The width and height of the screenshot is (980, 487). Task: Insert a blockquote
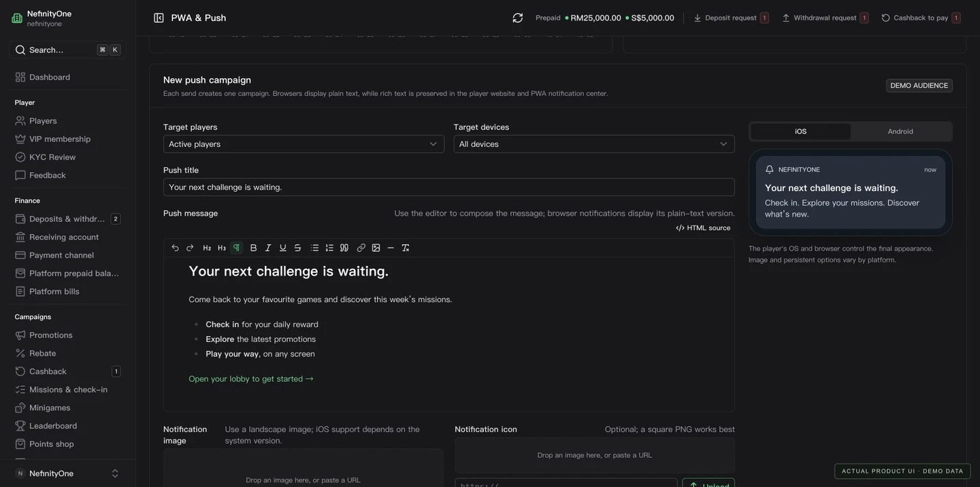point(344,248)
